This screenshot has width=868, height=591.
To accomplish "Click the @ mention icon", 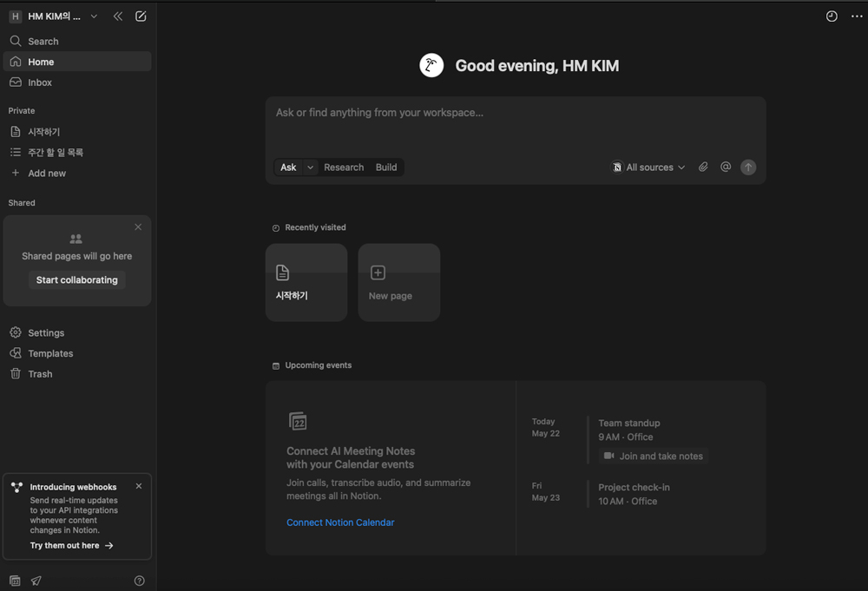I will click(726, 167).
